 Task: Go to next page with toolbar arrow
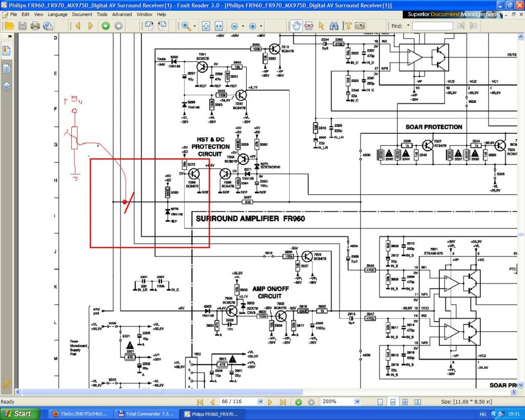pos(90,26)
